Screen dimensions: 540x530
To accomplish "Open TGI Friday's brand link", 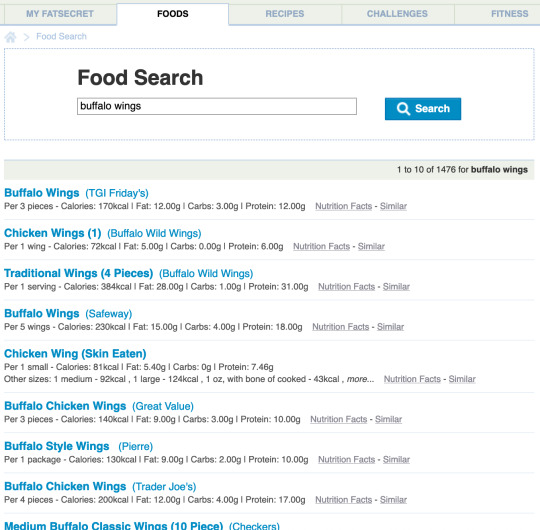I will tap(117, 193).
